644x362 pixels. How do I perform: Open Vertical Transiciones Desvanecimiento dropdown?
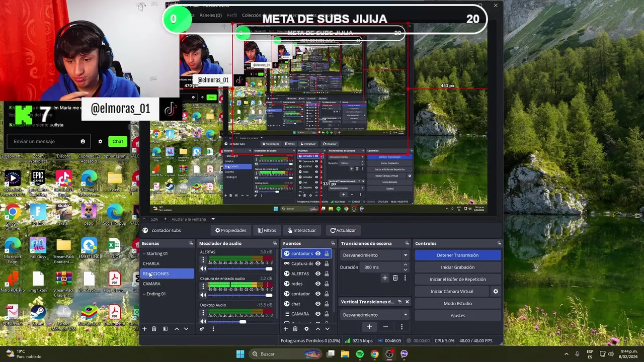375,315
